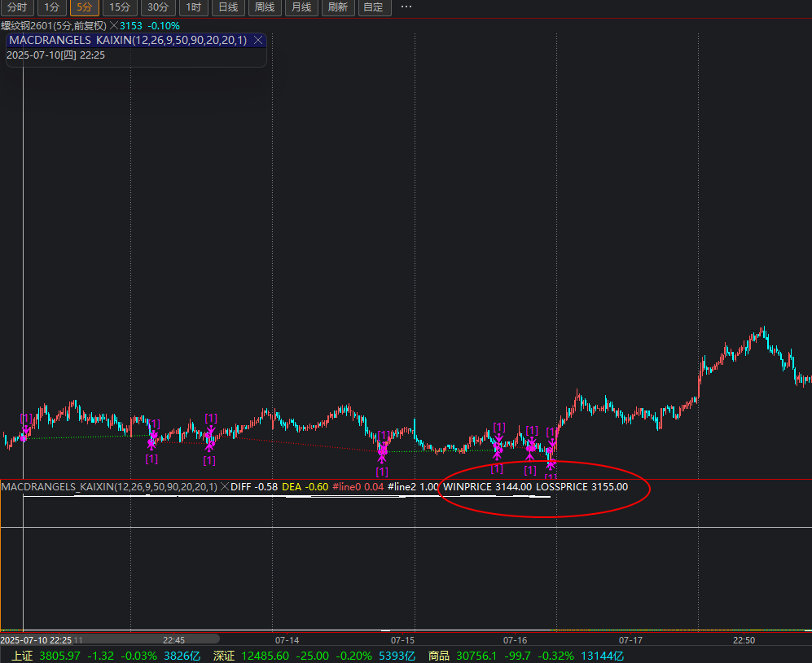The width and height of the screenshot is (812, 663).
Task: Click the 2025-07-10 22:25 axis time label
Action: [37, 640]
